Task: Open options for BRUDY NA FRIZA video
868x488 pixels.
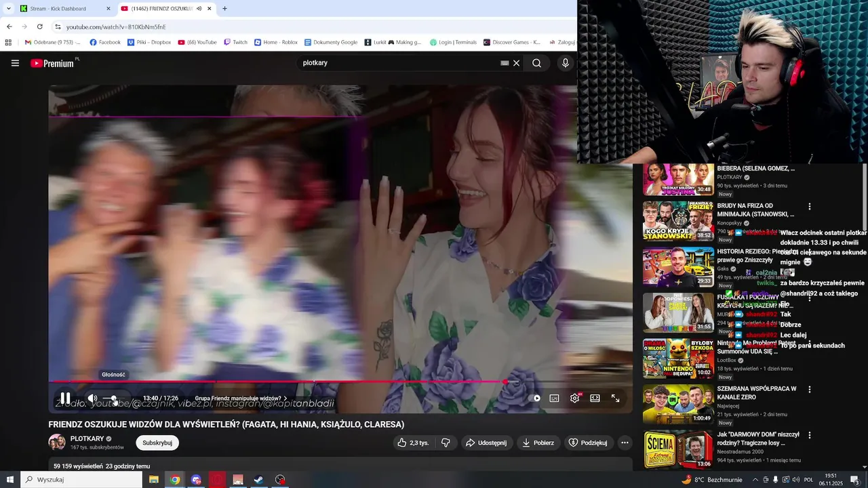Action: [809, 207]
